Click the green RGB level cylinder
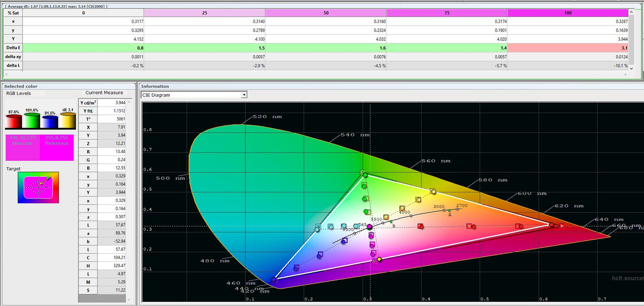The width and height of the screenshot is (644, 306). coord(32,121)
